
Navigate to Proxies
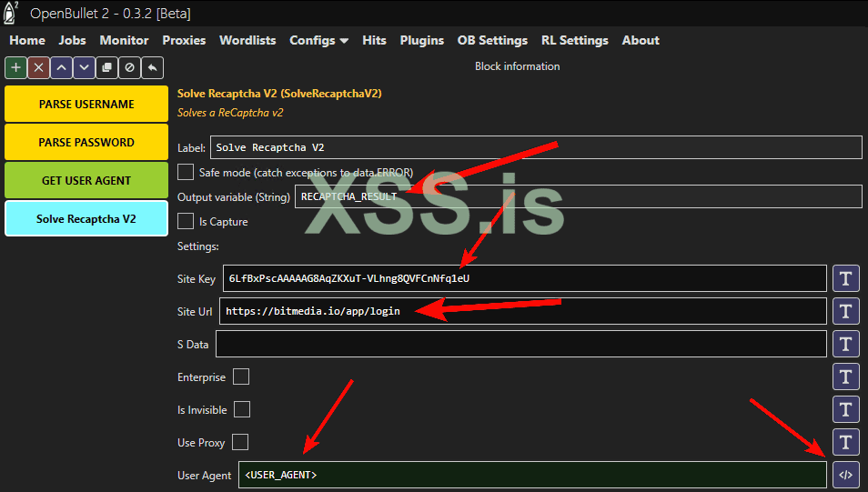tap(184, 40)
